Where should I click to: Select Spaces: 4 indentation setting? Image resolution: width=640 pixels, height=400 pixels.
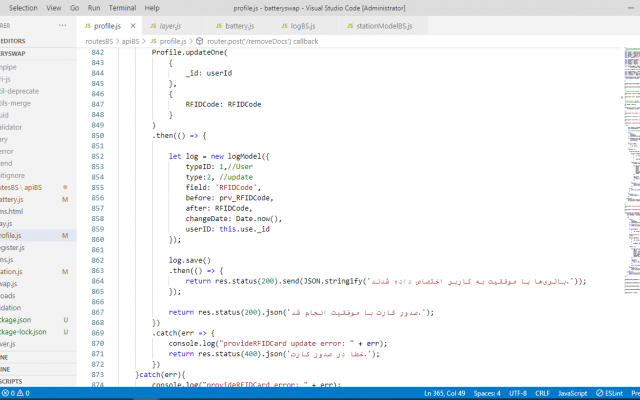pyautogui.click(x=487, y=393)
